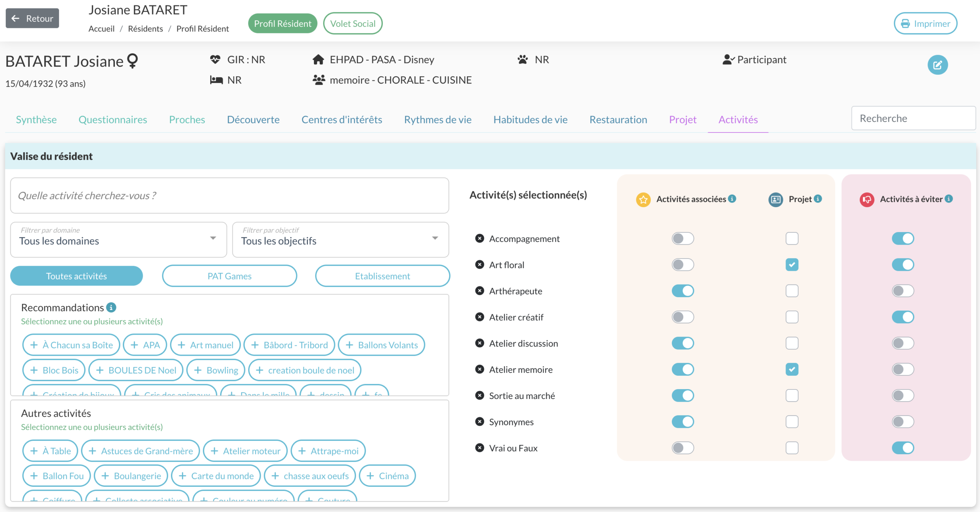Click the Recommandations info icon
Screen dimensions: 980x512
click(x=111, y=308)
